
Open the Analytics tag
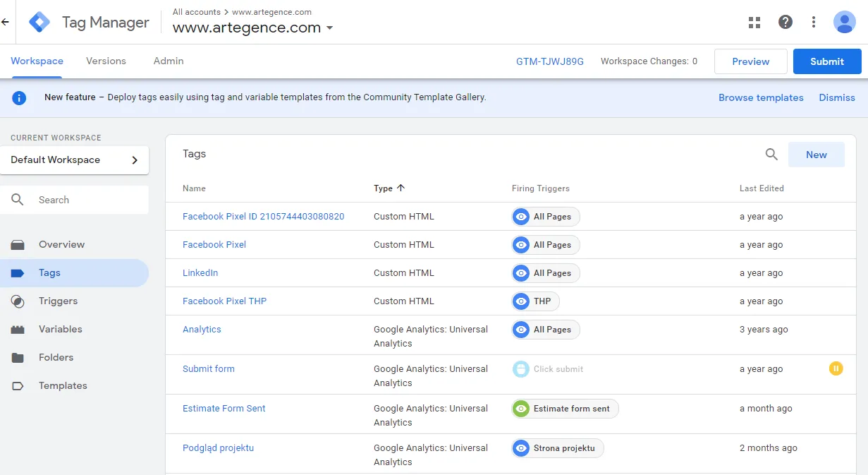tap(202, 330)
